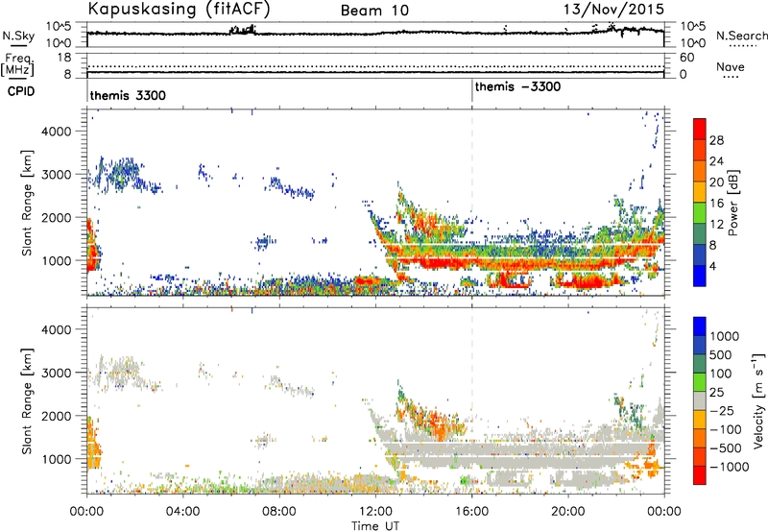768x532 pixels.
Task: Select the "16" tick on the Power colour bar
Action: 716,203
